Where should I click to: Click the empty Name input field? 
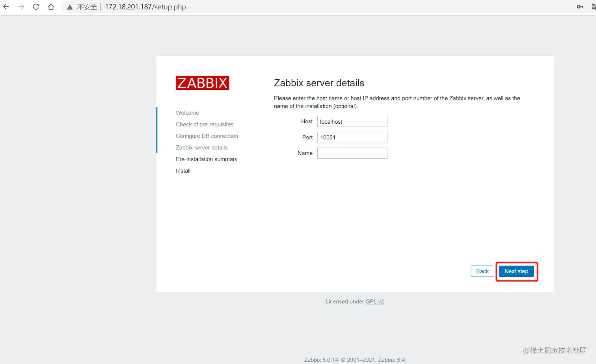[352, 153]
